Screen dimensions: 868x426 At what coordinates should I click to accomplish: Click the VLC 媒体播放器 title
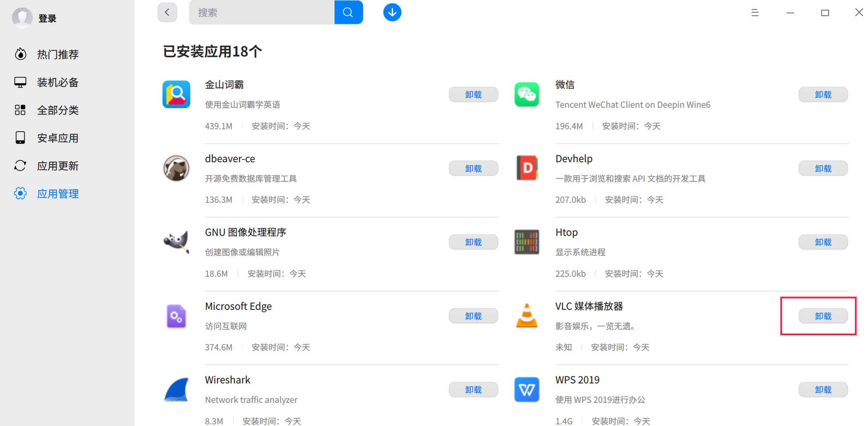[x=589, y=306]
